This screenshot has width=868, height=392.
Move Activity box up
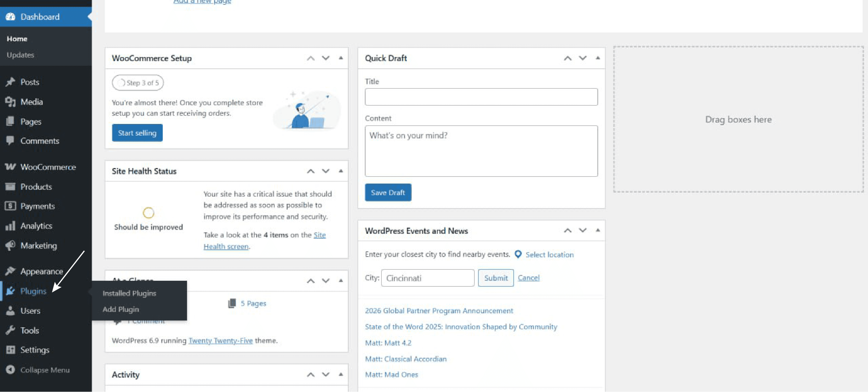[310, 374]
